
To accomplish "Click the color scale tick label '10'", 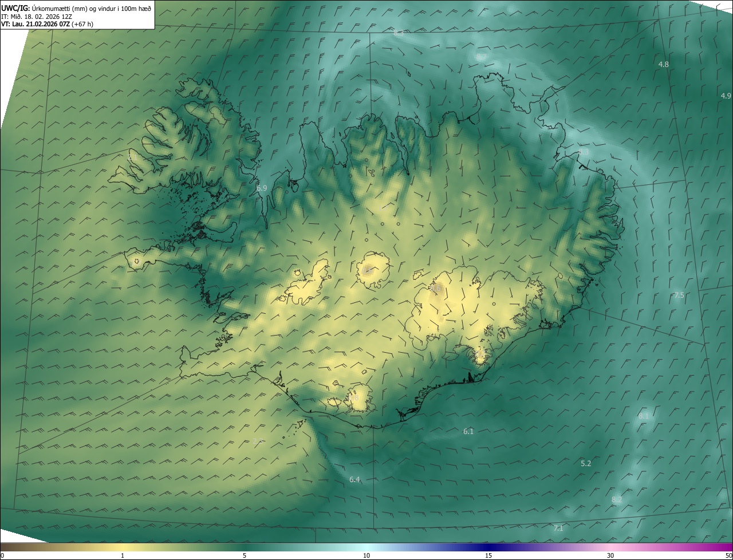I will (x=366, y=555).
